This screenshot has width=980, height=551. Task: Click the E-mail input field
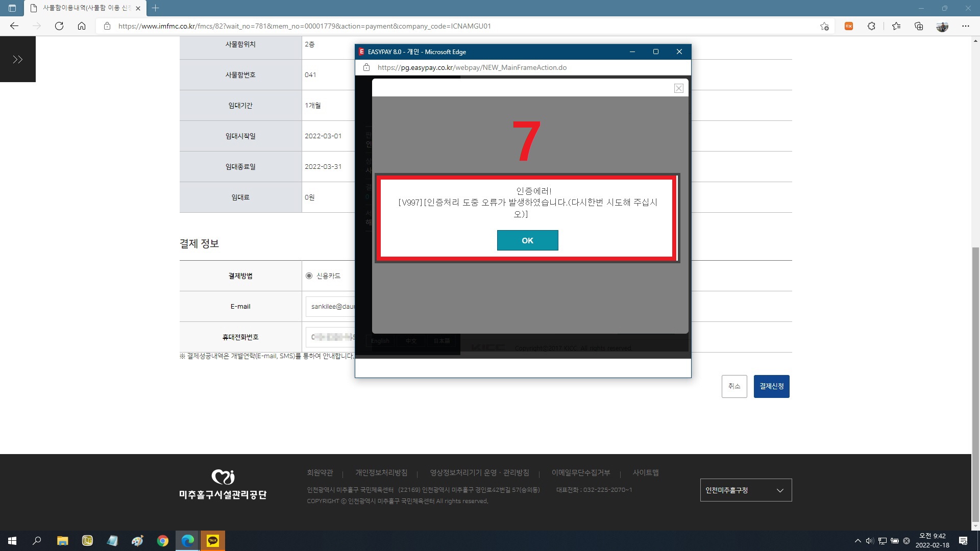(331, 307)
